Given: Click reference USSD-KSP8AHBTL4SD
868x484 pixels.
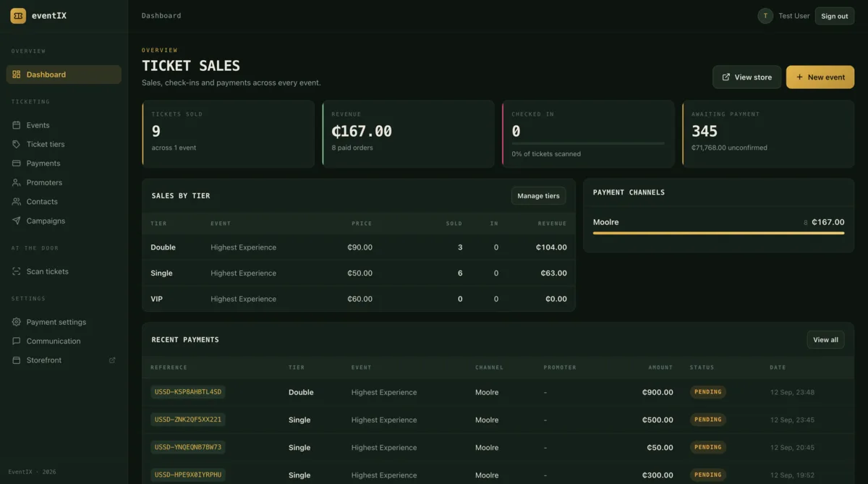Looking at the screenshot, I should tap(188, 392).
